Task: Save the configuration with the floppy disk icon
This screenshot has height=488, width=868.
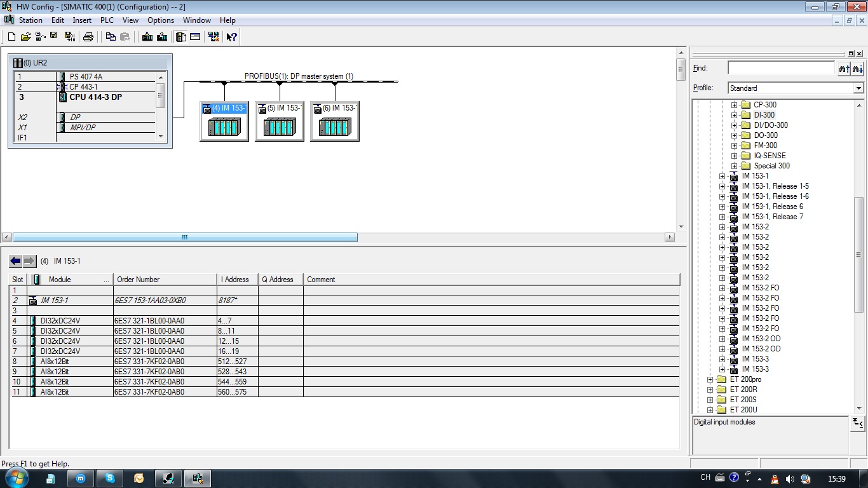Action: tap(54, 37)
